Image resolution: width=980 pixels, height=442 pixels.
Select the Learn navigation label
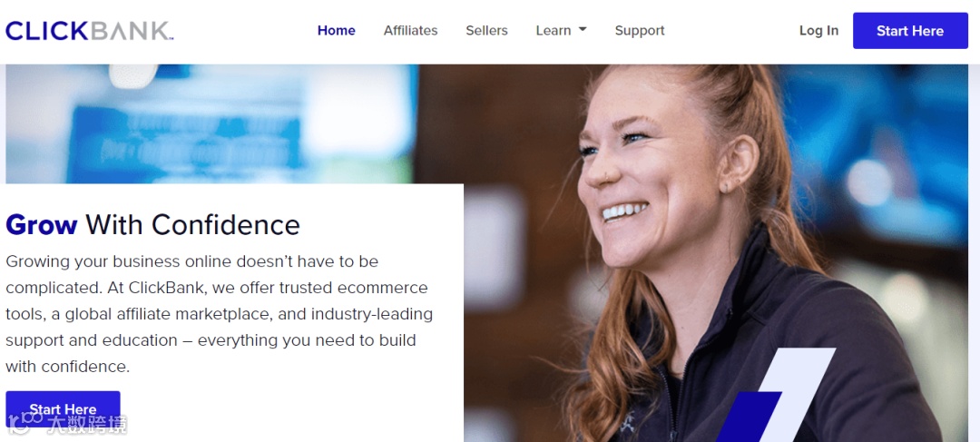click(554, 31)
